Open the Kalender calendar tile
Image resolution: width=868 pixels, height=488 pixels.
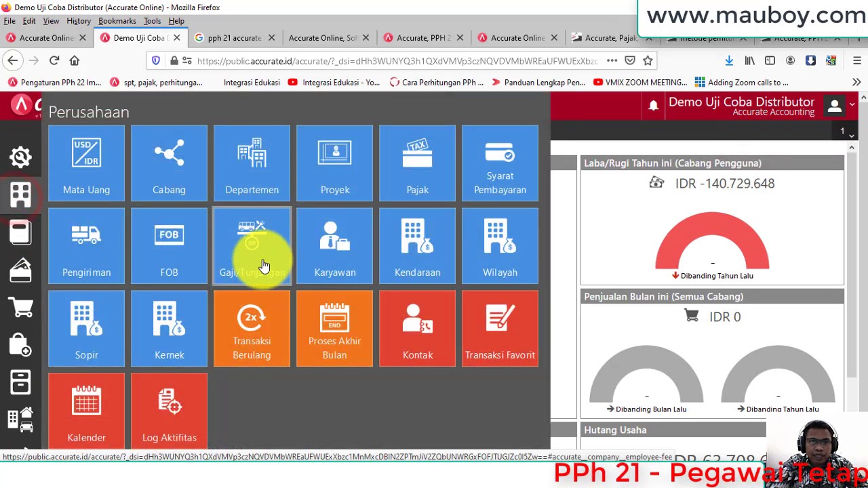[86, 411]
